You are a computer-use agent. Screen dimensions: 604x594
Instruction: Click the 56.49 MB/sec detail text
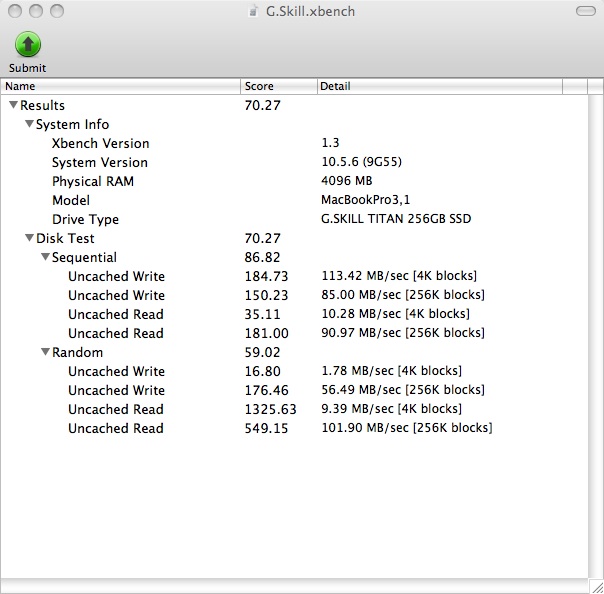[403, 389]
